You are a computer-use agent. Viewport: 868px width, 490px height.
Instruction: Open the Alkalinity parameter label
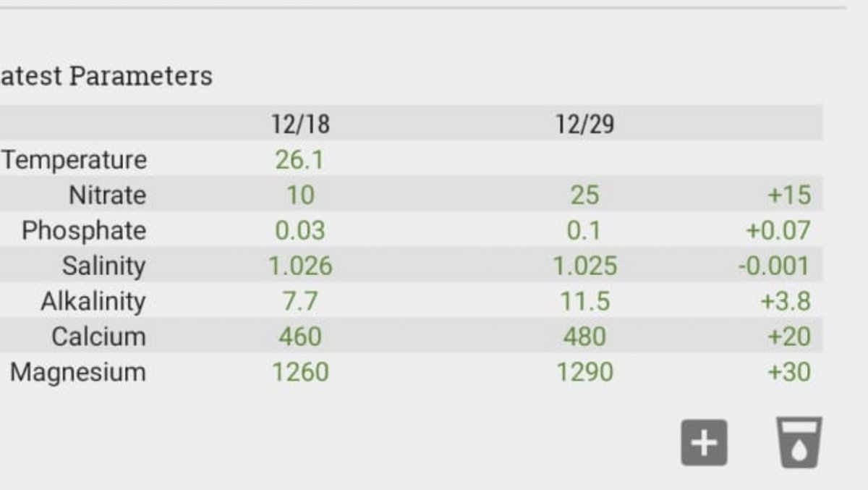point(93,301)
